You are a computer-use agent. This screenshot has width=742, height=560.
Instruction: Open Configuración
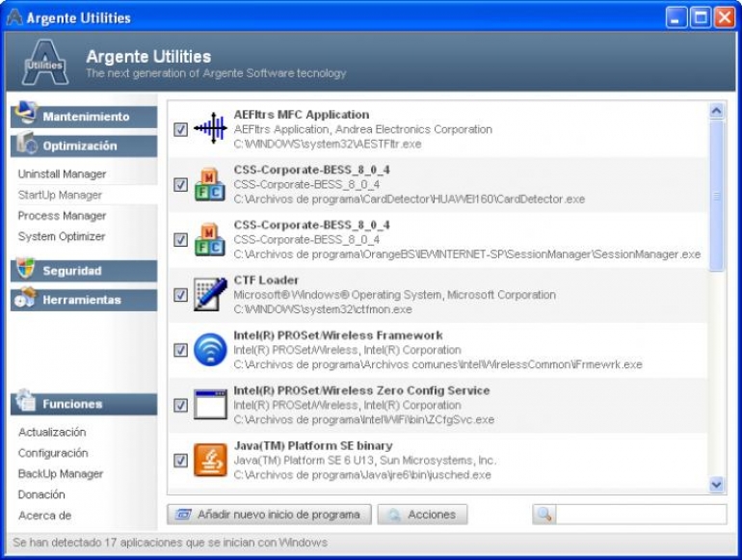tap(53, 453)
